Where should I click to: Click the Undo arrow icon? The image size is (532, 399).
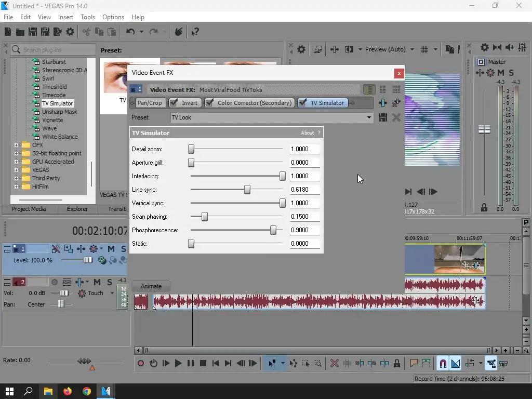pyautogui.click(x=130, y=32)
